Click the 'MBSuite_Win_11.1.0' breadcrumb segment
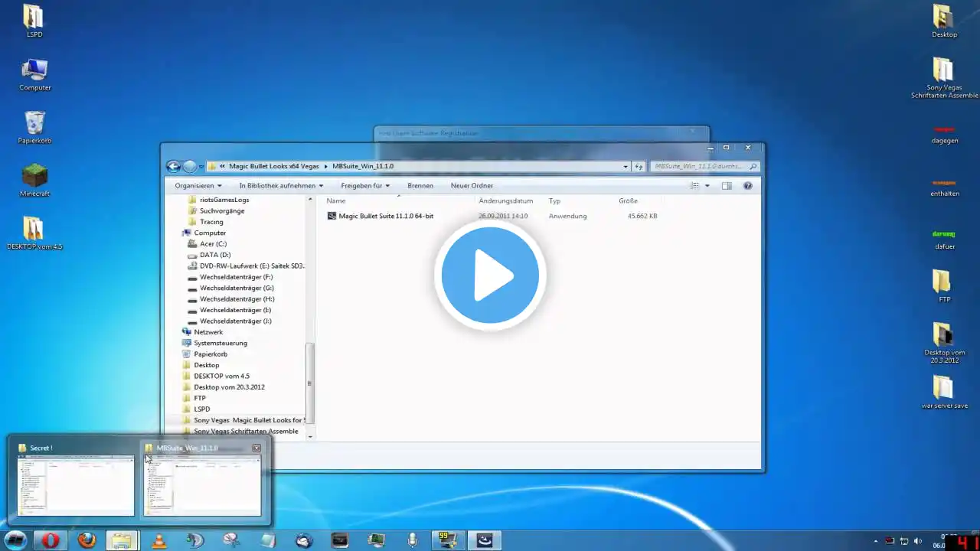The height and width of the screenshot is (551, 980). [363, 166]
